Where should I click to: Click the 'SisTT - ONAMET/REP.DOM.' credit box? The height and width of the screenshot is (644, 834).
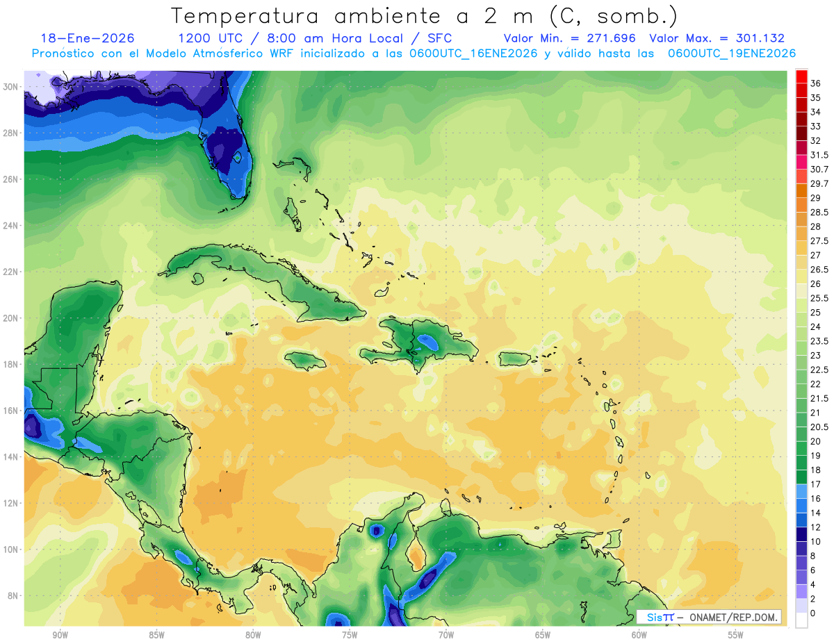(x=709, y=617)
